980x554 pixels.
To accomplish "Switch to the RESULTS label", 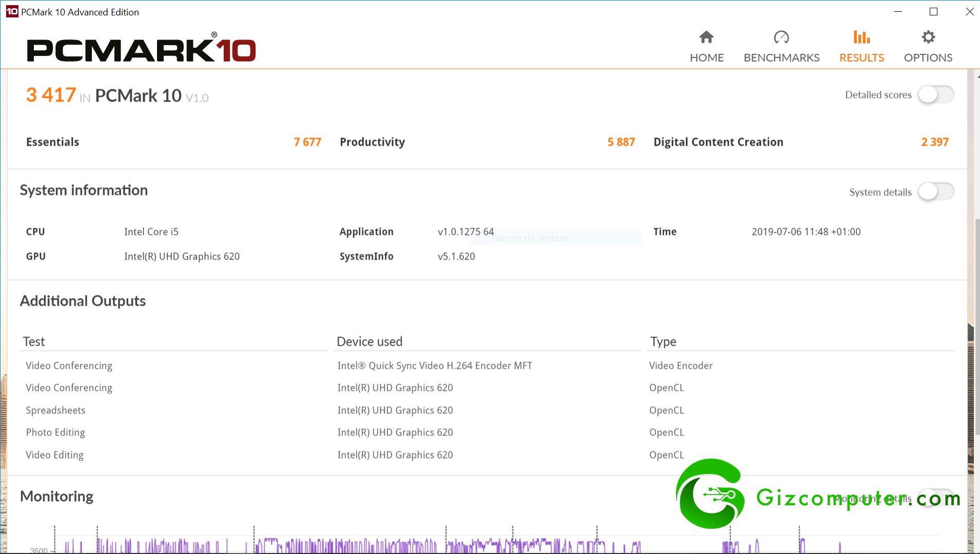I will pyautogui.click(x=861, y=57).
